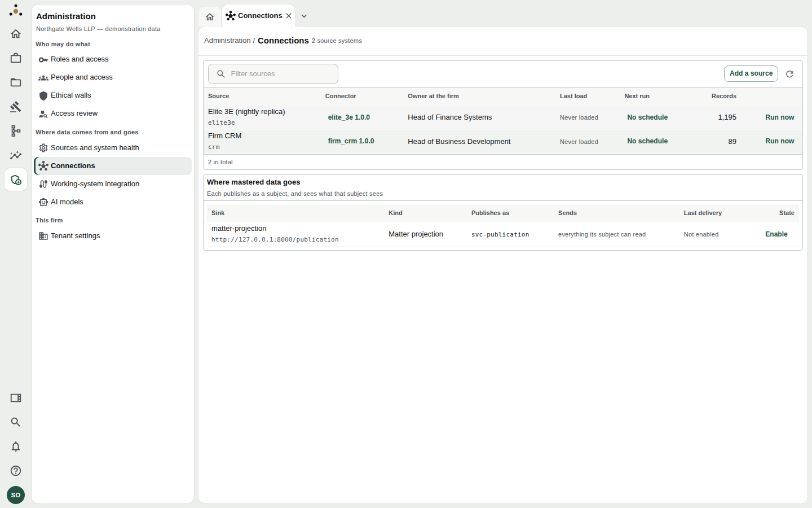Viewport: 812px width, 508px height.
Task: Select Connections in the sidebar
Action: [113, 166]
